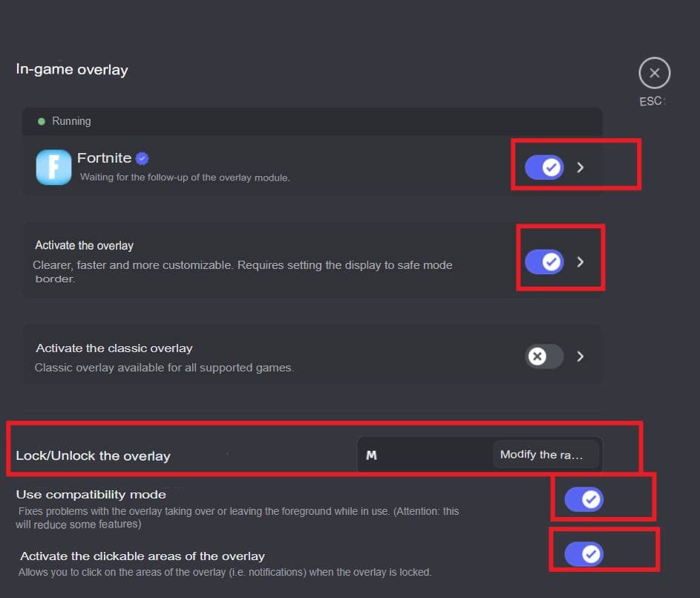The height and width of the screenshot is (598, 700).
Task: Click the verified badge beside Fortnite
Action: pyautogui.click(x=143, y=158)
